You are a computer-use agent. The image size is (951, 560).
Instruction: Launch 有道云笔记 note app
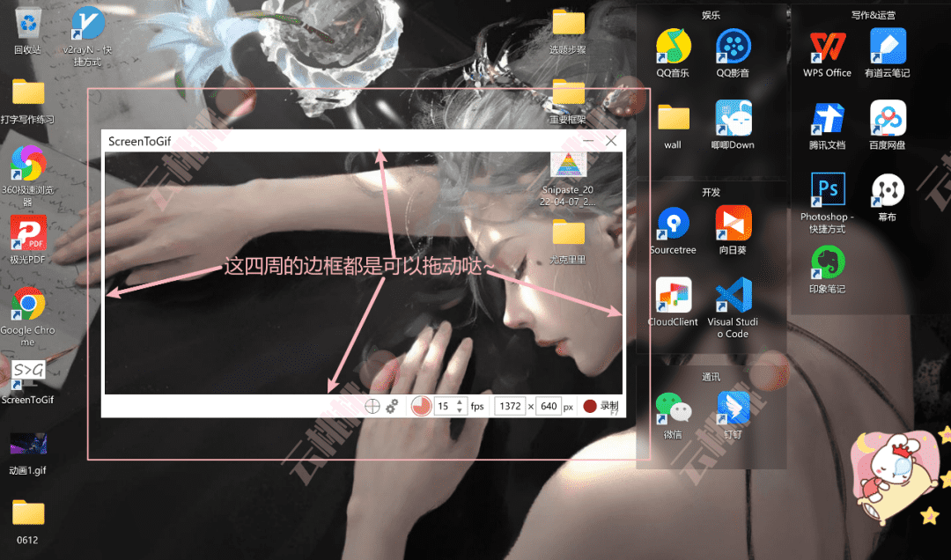coord(888,46)
